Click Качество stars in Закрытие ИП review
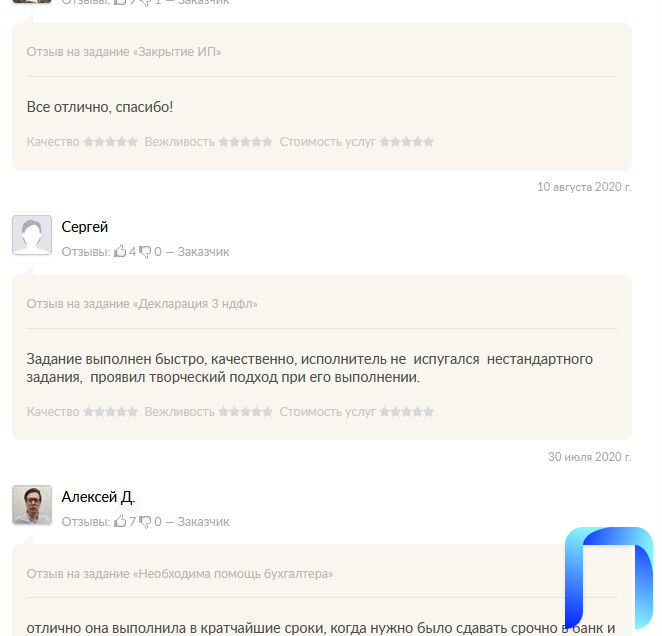662x636 pixels. (x=111, y=141)
